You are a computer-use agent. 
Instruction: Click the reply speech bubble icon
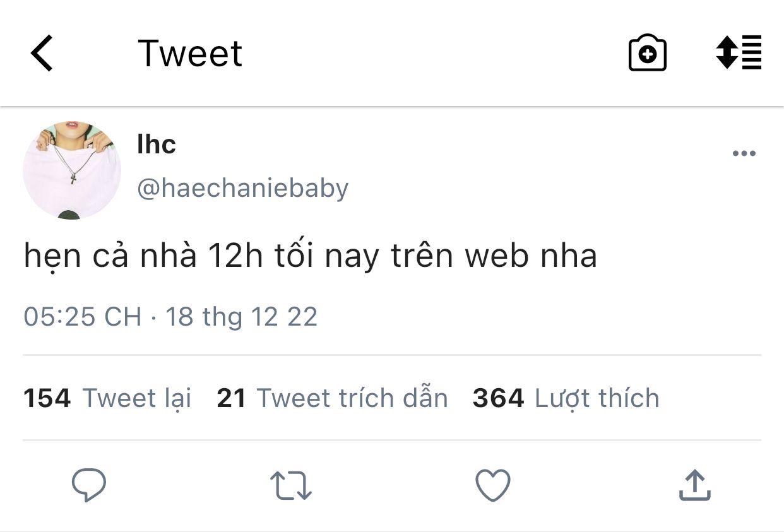(88, 485)
